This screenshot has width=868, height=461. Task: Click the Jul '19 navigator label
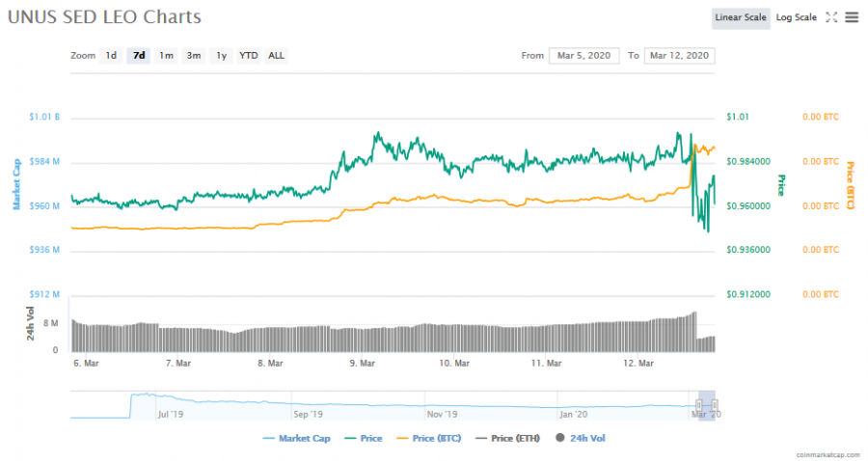click(171, 414)
